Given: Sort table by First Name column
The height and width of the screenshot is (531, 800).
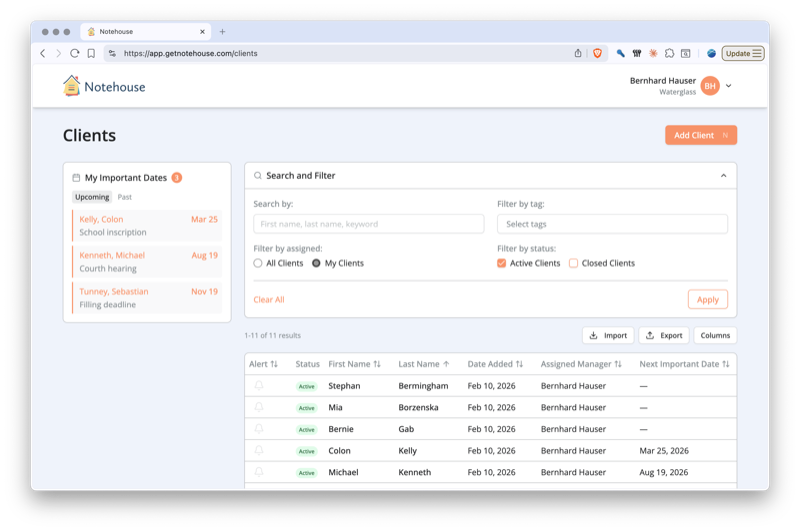Looking at the screenshot, I should [x=354, y=364].
